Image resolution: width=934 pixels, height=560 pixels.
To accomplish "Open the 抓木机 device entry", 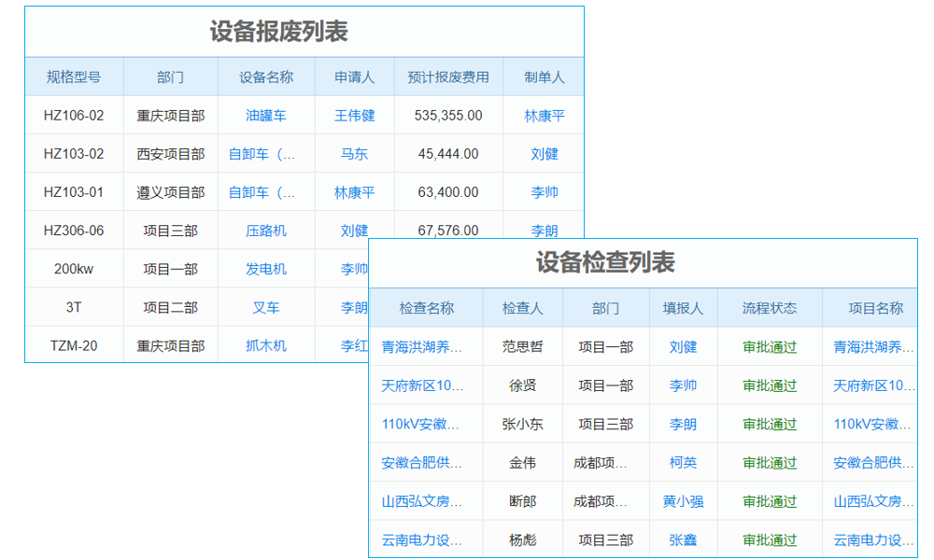I will pos(265,344).
